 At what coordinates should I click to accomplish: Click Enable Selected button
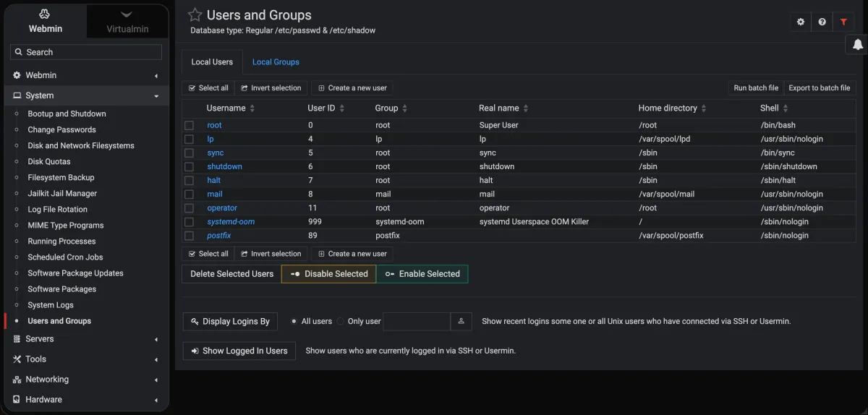(422, 274)
